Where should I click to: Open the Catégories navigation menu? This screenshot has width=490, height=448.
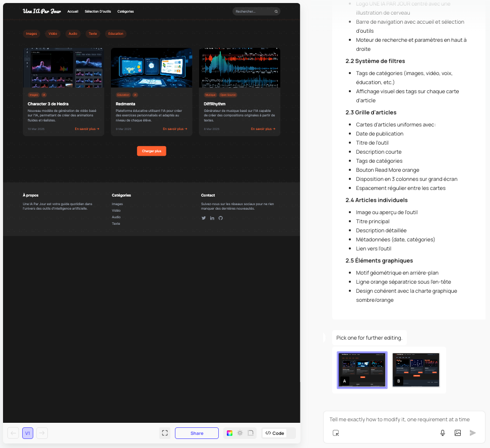point(126,11)
